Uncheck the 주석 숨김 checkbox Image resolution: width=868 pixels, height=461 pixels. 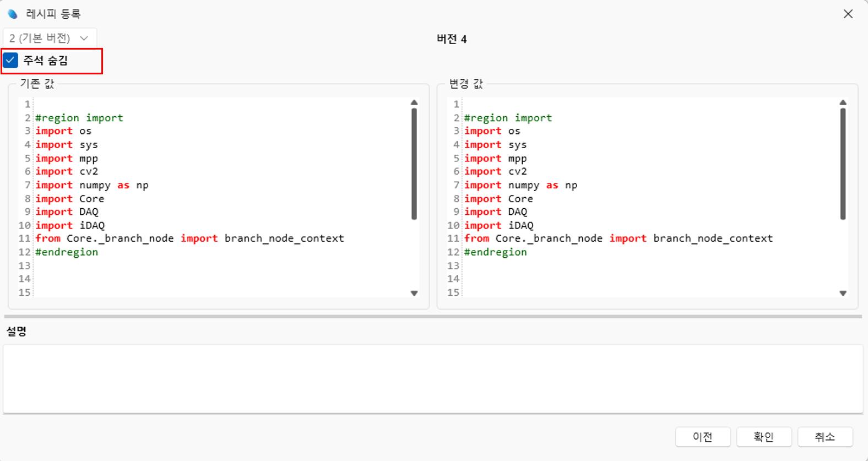pos(11,61)
